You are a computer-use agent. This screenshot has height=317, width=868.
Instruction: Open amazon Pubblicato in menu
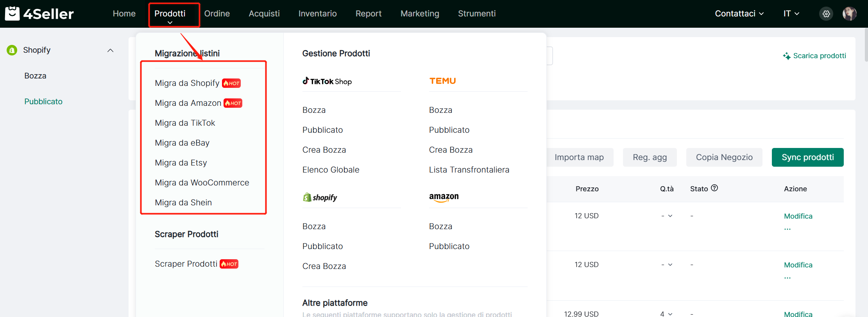pos(449,246)
